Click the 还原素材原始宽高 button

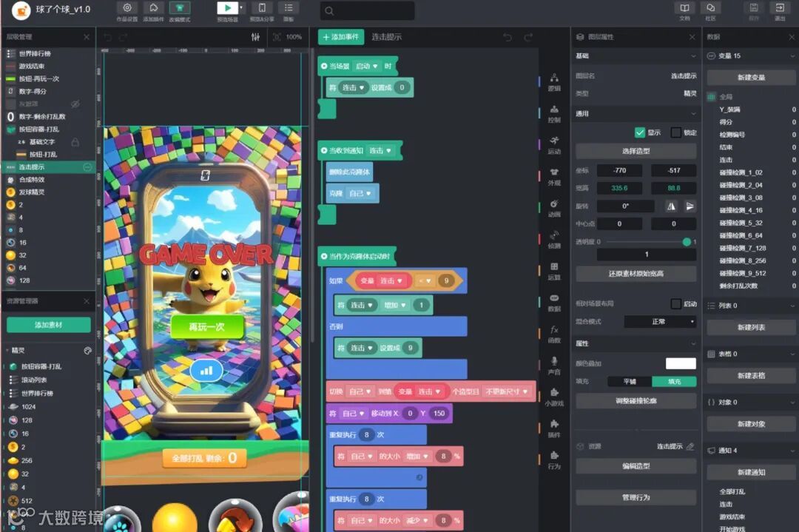click(x=636, y=274)
